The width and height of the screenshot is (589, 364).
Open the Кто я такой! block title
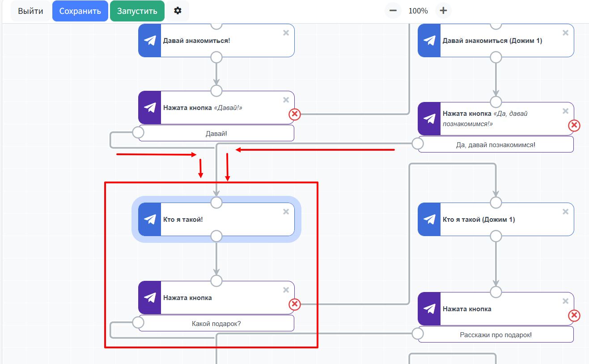pyautogui.click(x=183, y=220)
